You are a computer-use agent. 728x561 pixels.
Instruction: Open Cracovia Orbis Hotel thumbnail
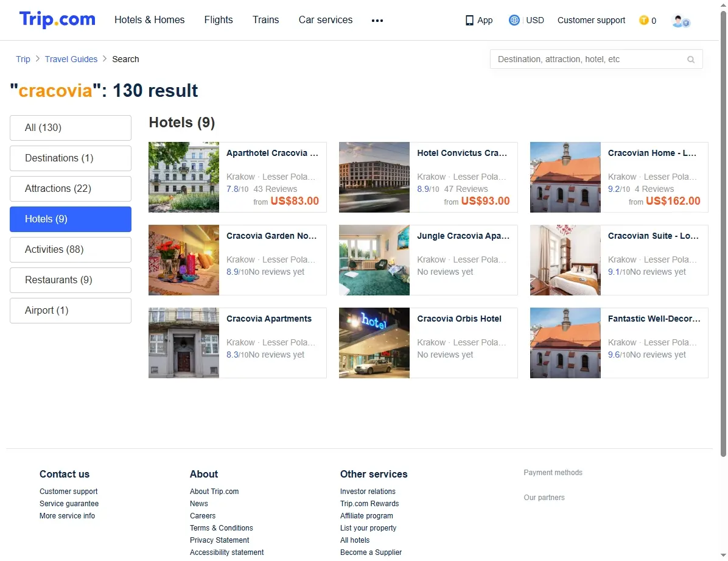pos(374,342)
